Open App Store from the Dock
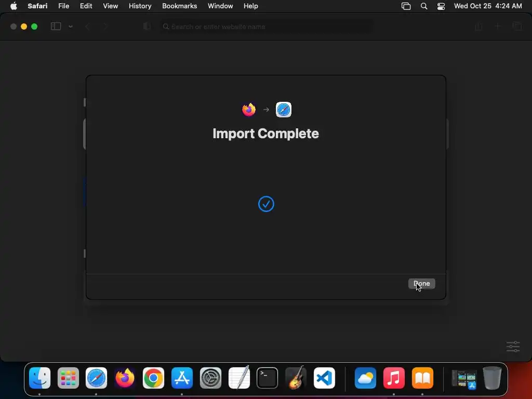532x399 pixels. [182, 378]
